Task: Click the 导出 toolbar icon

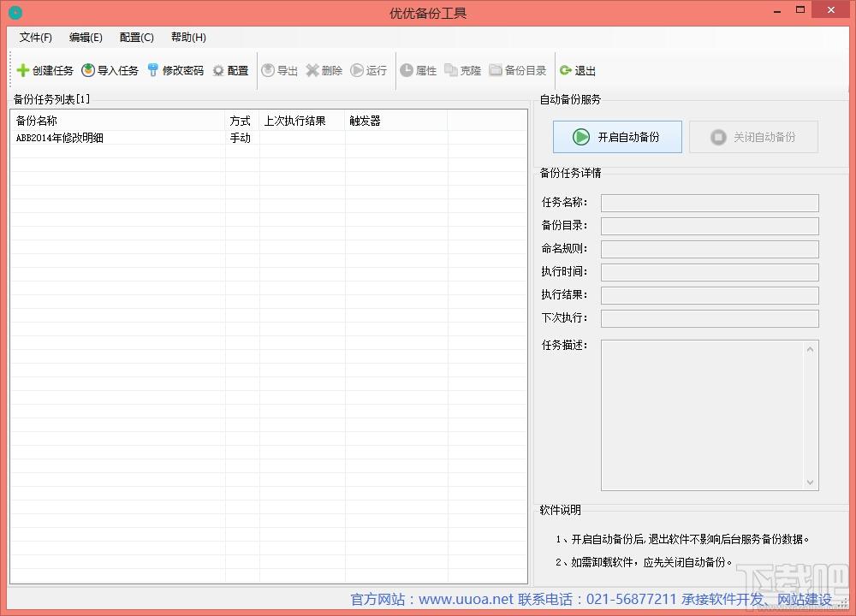Action: point(267,70)
